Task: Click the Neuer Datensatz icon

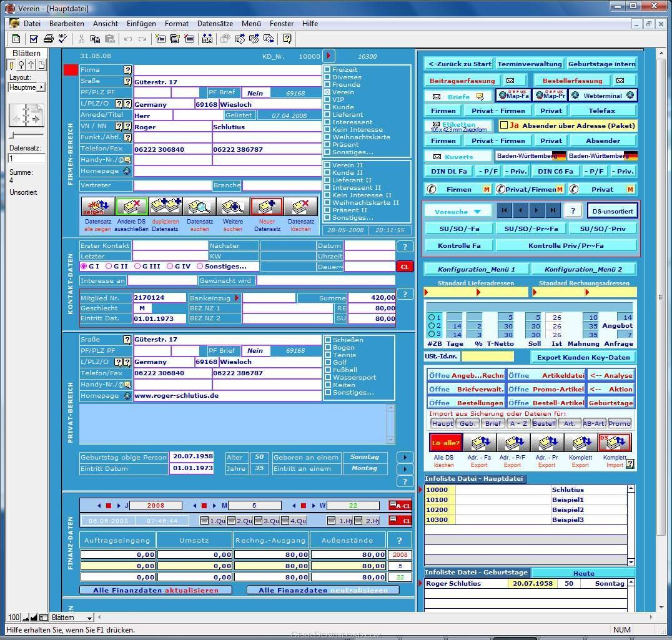Action: click(x=267, y=207)
